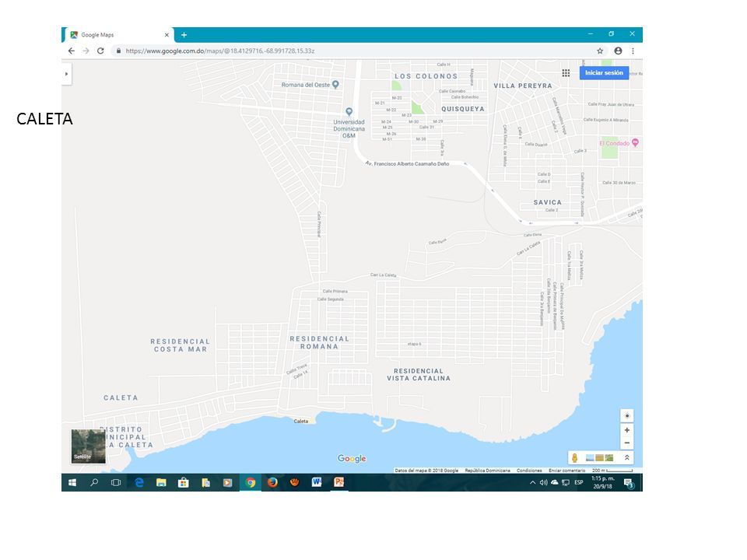Switch to Satélite view thumbnail
Image resolution: width=747 pixels, height=560 pixels.
(88, 446)
